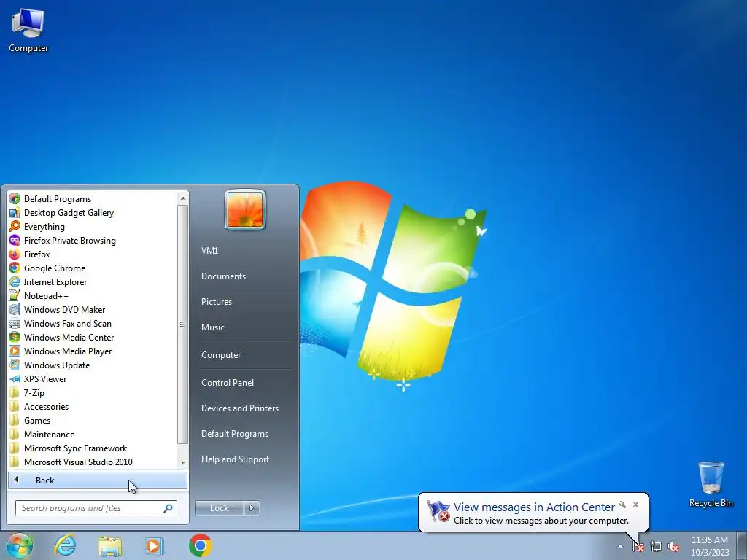Click the Action Center flag tray icon
The height and width of the screenshot is (560, 747).
638,547
